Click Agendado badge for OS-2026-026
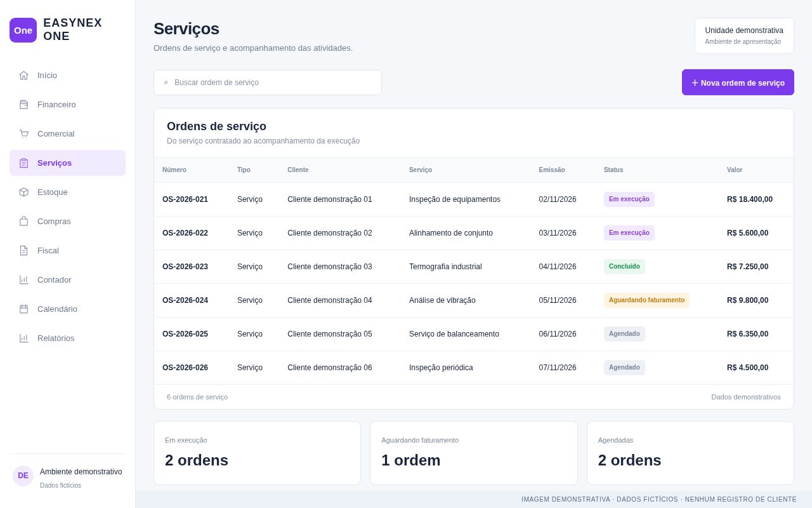Viewport: 812px width, 508px height. (x=624, y=368)
